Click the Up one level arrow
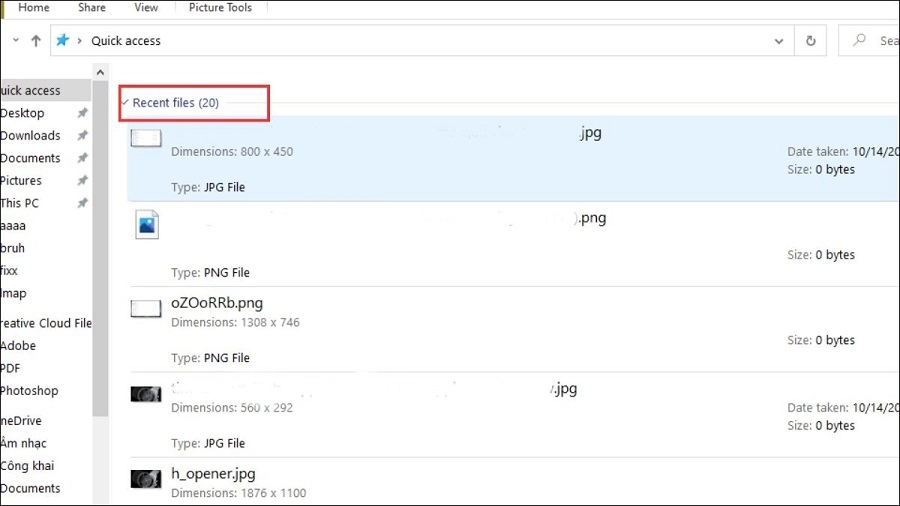900x506 pixels. tap(36, 41)
